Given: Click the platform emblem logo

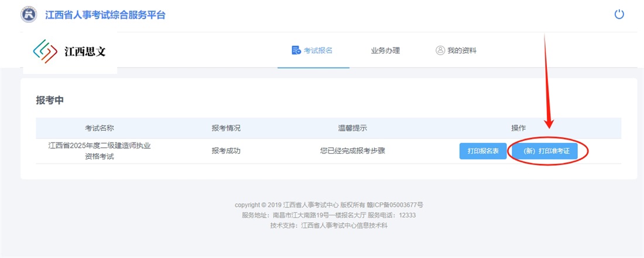Looking at the screenshot, I should 28,15.
